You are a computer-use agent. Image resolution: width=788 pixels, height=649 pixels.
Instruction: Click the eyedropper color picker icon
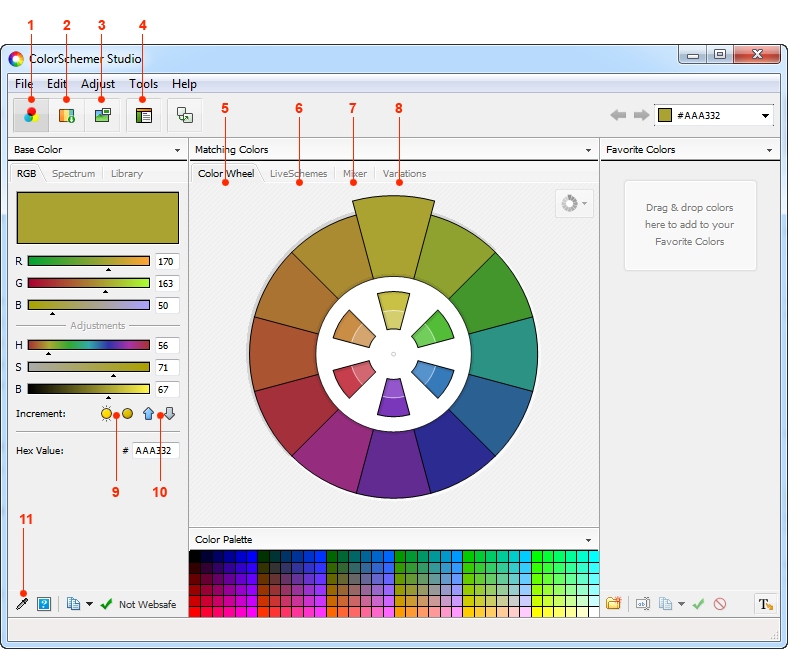(22, 604)
